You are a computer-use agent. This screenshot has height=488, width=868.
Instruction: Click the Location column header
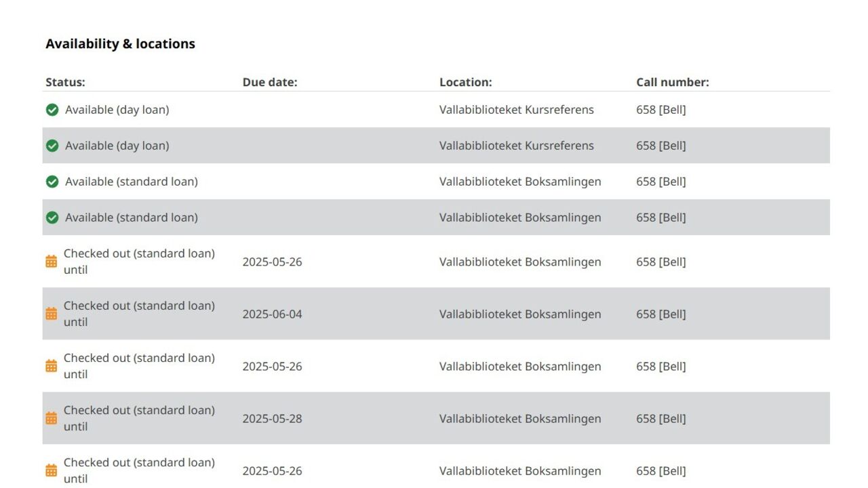(x=465, y=82)
